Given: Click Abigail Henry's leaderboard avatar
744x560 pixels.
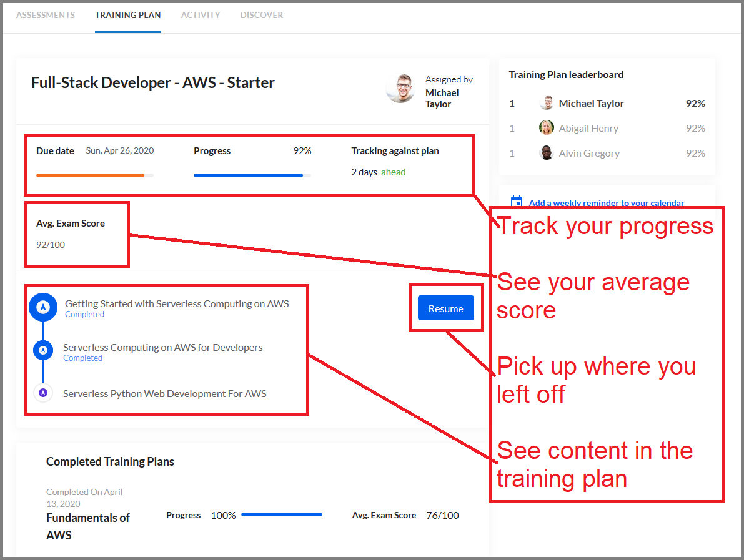Looking at the screenshot, I should click(547, 128).
